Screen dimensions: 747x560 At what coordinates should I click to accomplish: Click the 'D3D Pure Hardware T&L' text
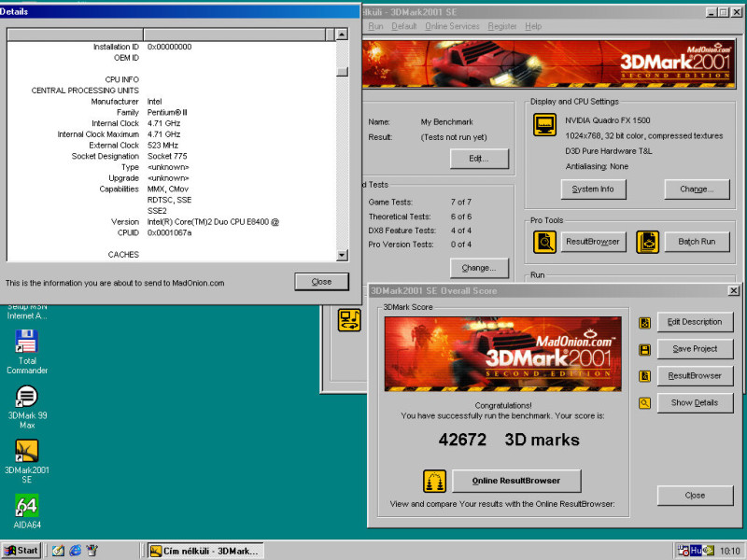(609, 151)
